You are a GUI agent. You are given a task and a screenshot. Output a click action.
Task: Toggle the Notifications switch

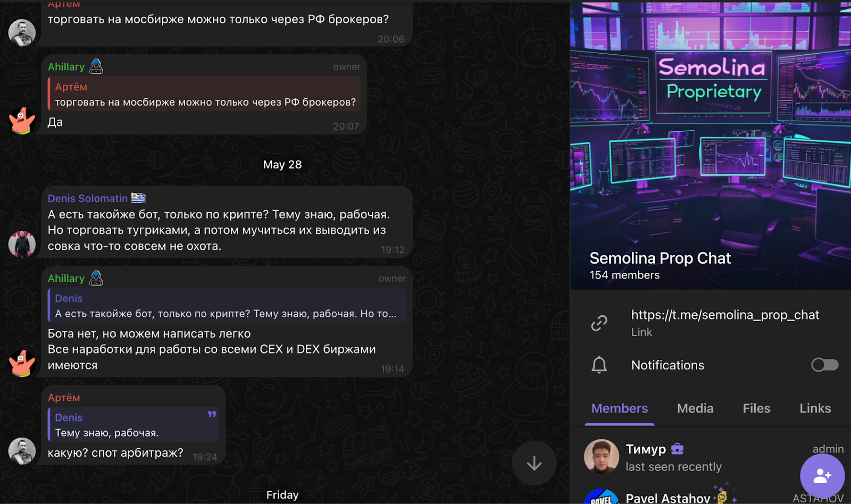tap(825, 365)
